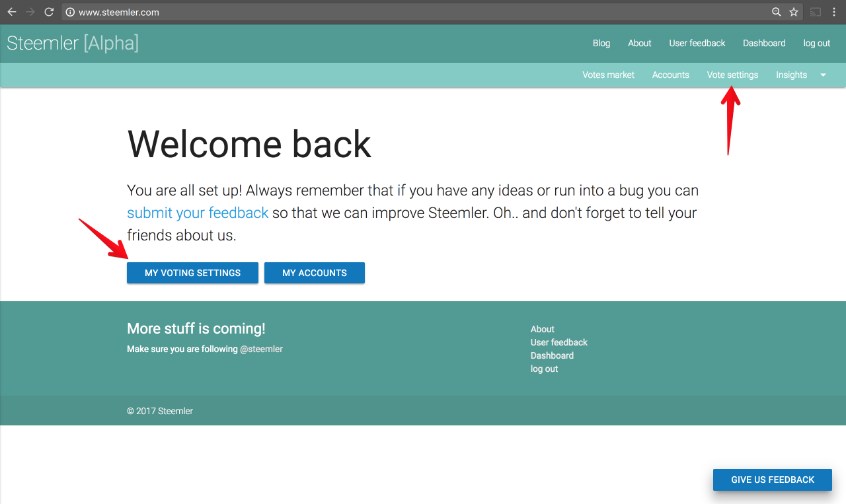This screenshot has height=504, width=846.
Task: Log out via the top navigation
Action: [x=817, y=43]
